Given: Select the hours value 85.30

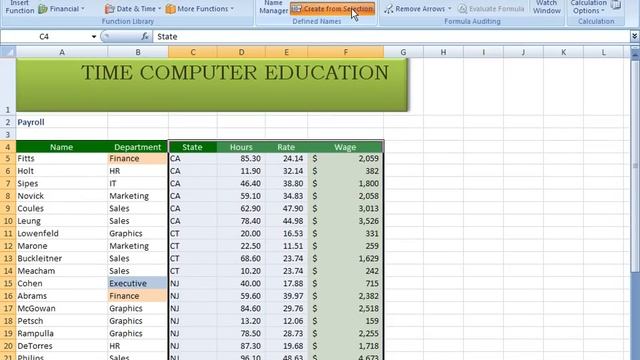Looking at the screenshot, I should point(241,158).
